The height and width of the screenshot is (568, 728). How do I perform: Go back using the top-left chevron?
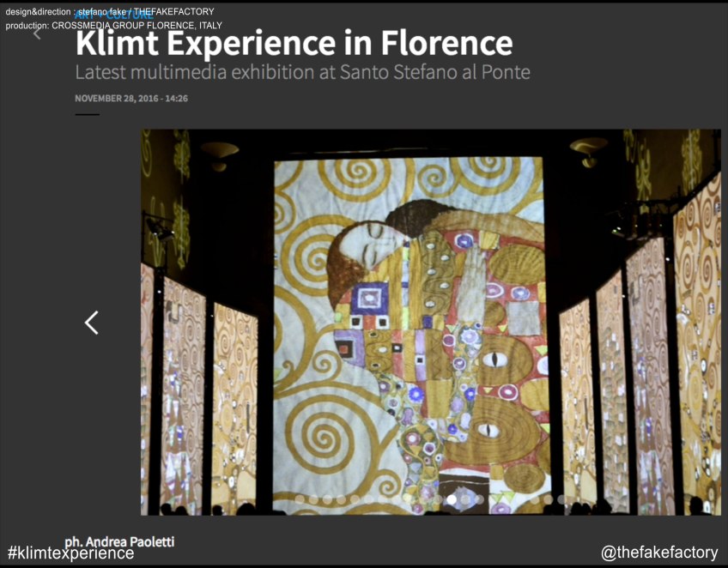pos(37,34)
